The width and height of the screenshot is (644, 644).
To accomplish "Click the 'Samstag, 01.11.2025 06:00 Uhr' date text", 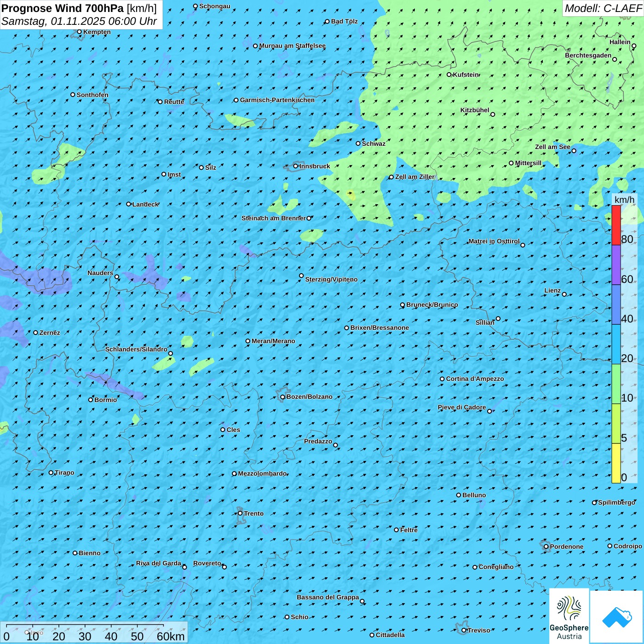I will click(x=79, y=21).
